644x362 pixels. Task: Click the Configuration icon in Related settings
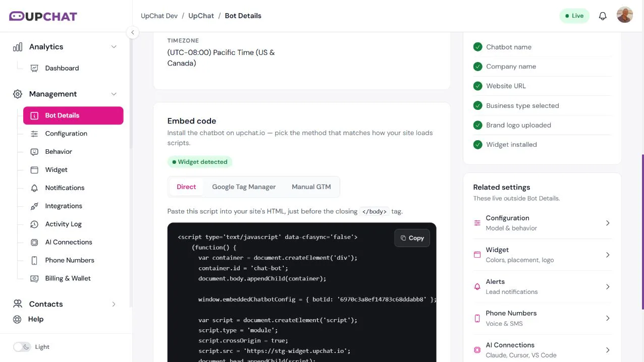(477, 223)
